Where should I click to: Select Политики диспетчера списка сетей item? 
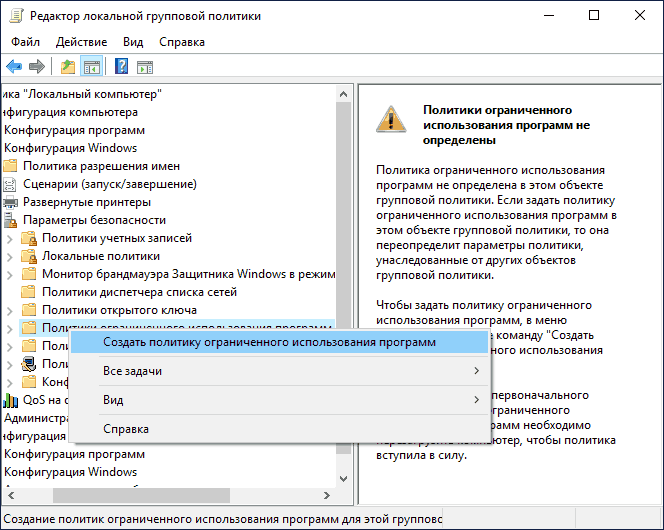(139, 292)
